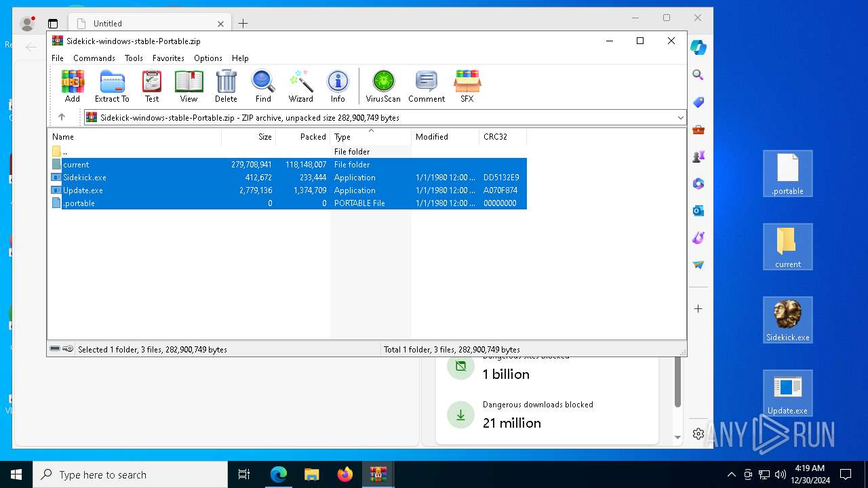Open Outlook icon in Edge sidebar
Viewport: 868px width, 488px height.
point(698,211)
